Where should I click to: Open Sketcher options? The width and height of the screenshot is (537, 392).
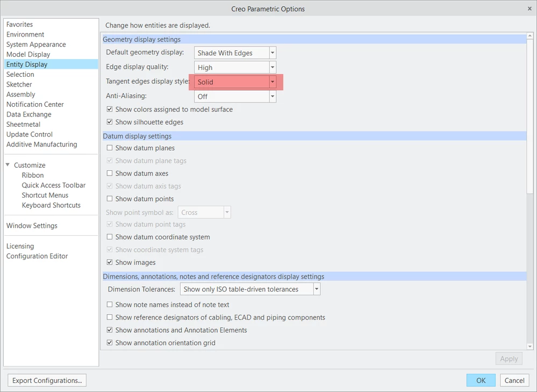pyautogui.click(x=19, y=84)
